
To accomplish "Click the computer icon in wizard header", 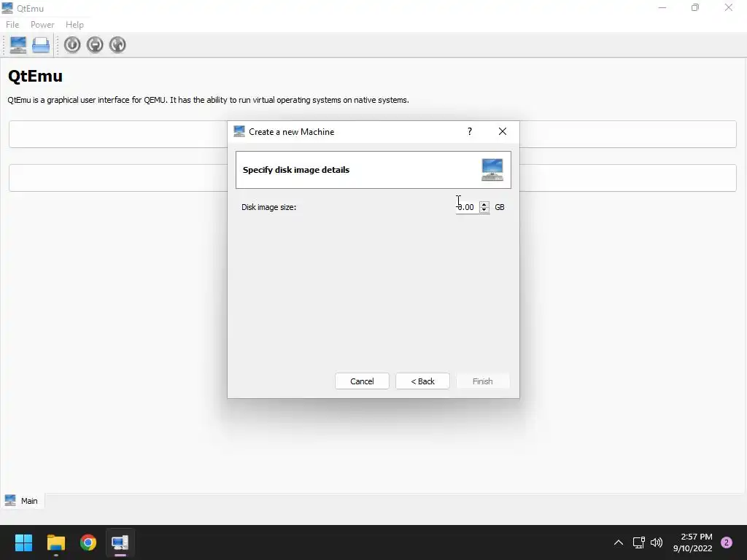I will click(x=492, y=170).
